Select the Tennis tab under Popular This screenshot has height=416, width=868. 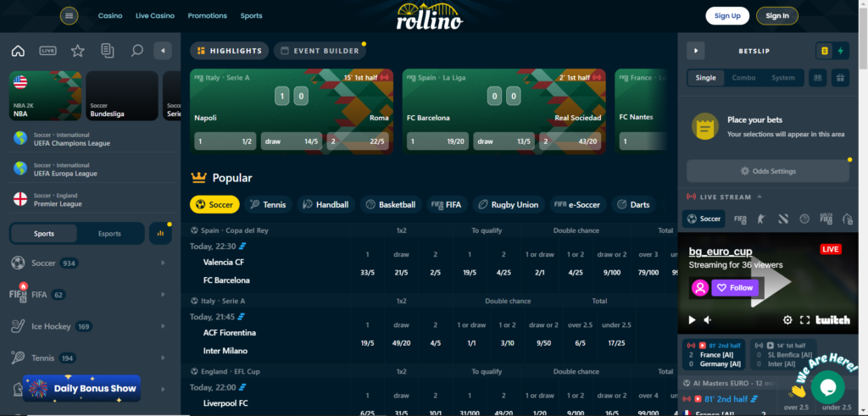267,204
